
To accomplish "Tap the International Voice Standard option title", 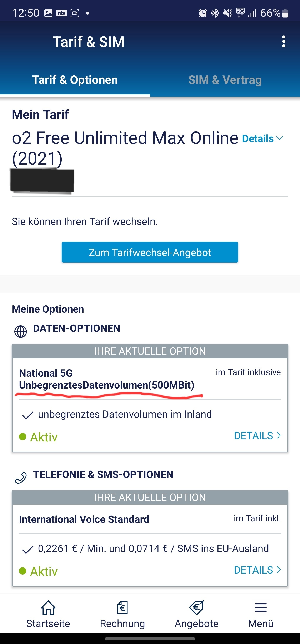I will pos(84,519).
